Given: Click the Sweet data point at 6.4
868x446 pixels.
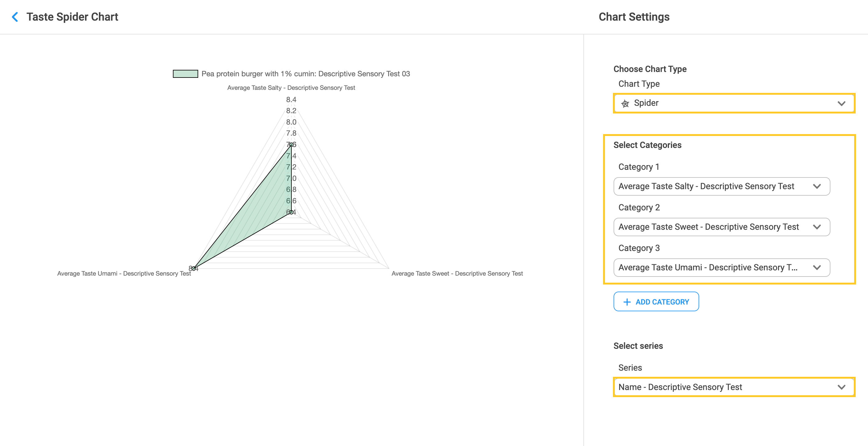Looking at the screenshot, I should [x=291, y=212].
